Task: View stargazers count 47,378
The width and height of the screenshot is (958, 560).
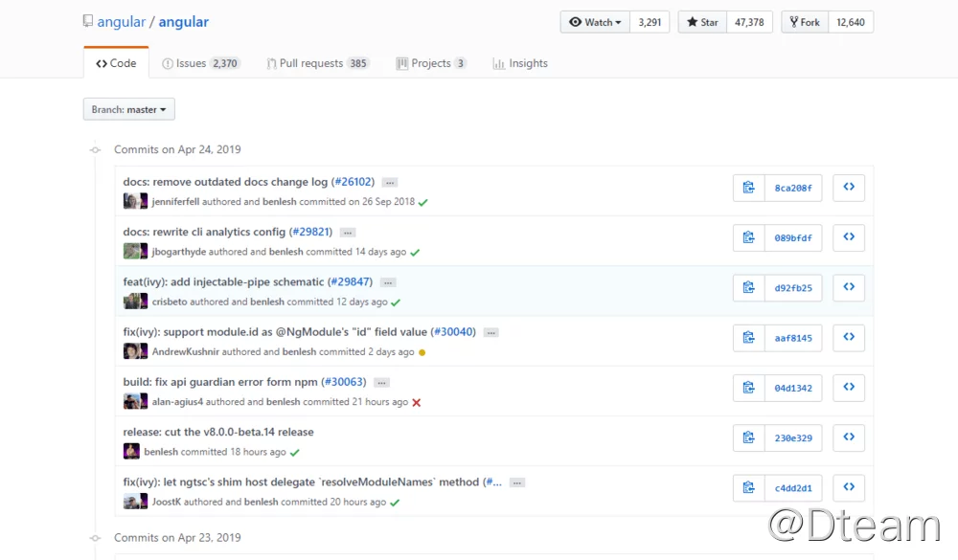Action: click(x=750, y=22)
